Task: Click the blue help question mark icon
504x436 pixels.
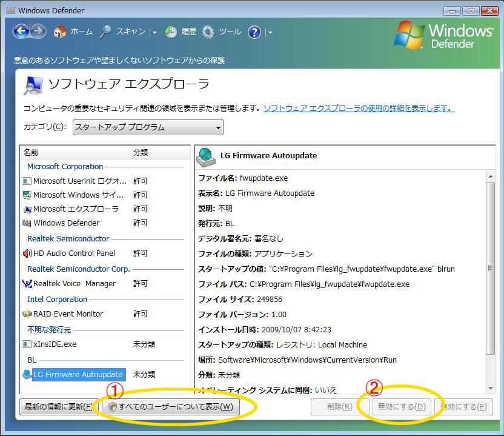Action: tap(254, 32)
